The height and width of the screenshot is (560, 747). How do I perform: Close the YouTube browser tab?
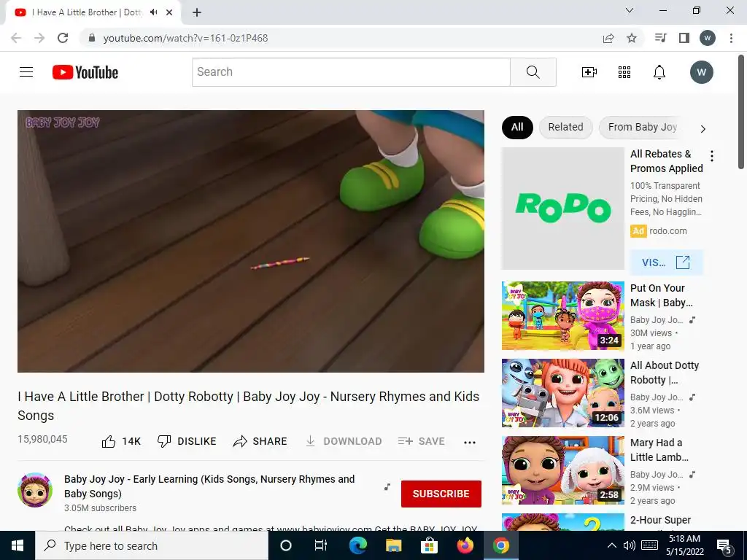pyautogui.click(x=169, y=12)
